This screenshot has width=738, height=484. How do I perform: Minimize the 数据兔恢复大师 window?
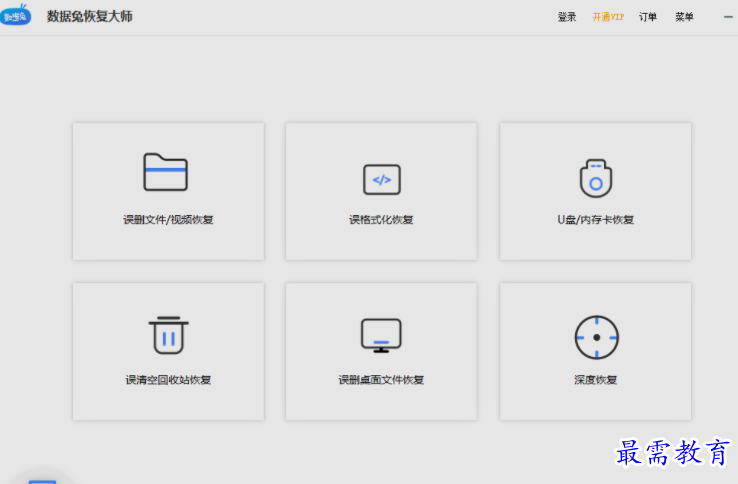tap(728, 17)
